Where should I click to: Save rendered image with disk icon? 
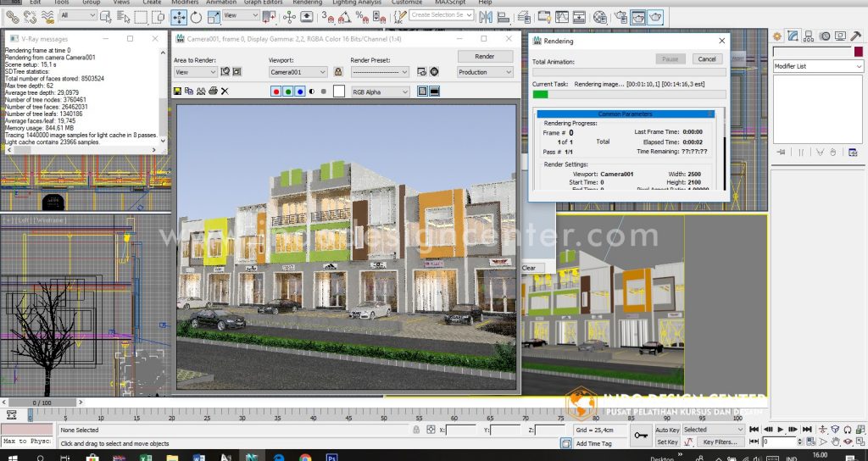[178, 92]
